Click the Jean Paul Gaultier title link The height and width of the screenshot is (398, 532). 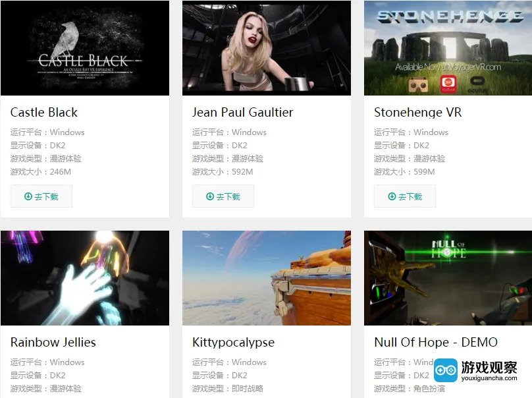coord(242,113)
